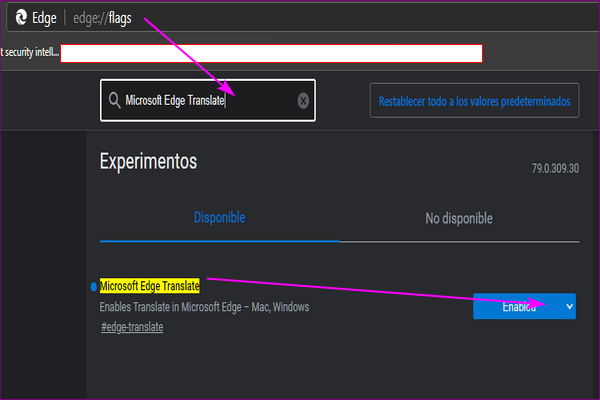Switch to the Disponible tab
The image size is (600, 400).
[x=220, y=217]
